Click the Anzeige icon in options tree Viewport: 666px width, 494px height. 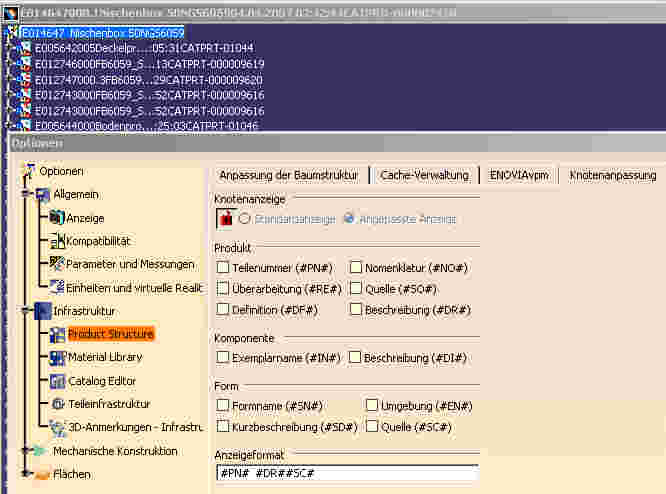(56, 218)
